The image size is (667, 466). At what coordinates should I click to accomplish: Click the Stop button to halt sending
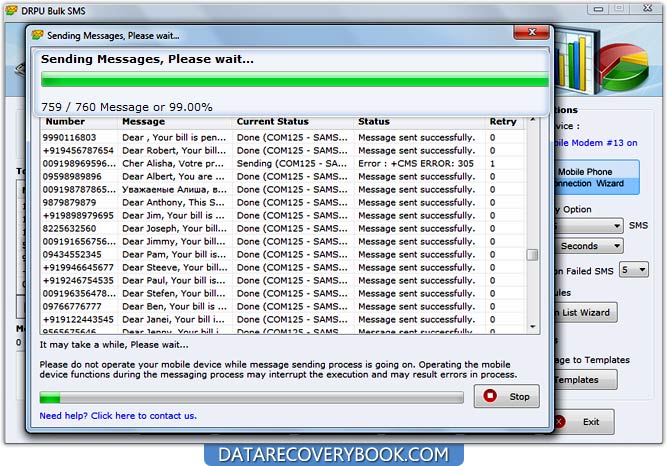[507, 396]
